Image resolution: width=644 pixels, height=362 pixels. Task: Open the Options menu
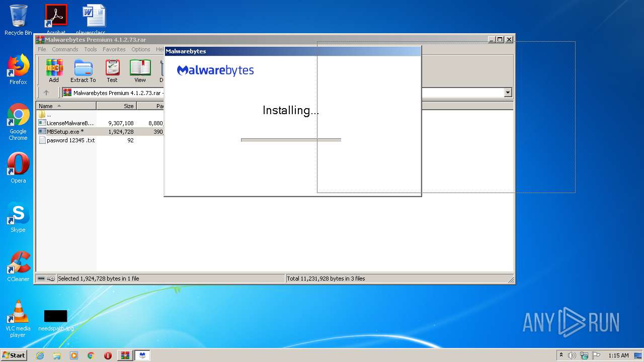click(141, 49)
